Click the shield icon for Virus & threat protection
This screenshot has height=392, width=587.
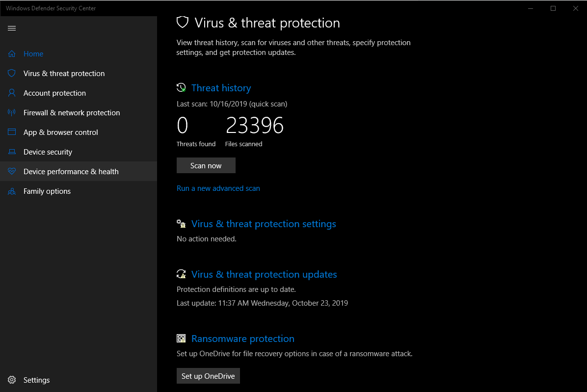12,73
